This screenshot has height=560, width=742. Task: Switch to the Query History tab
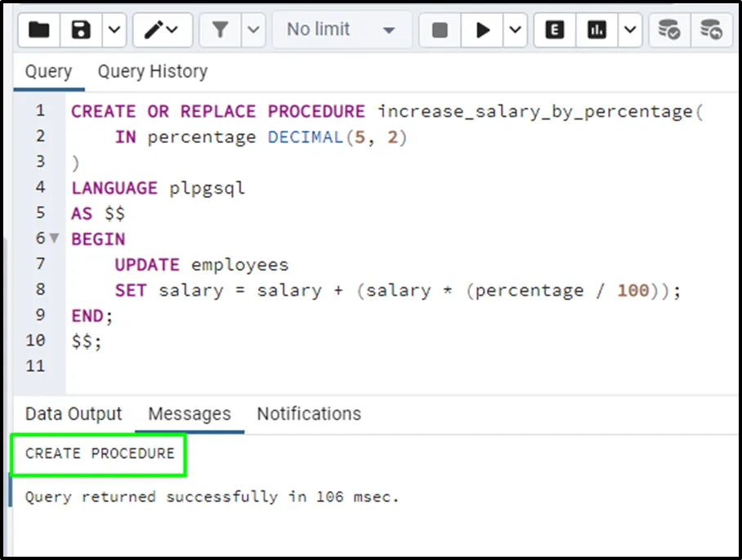(153, 71)
